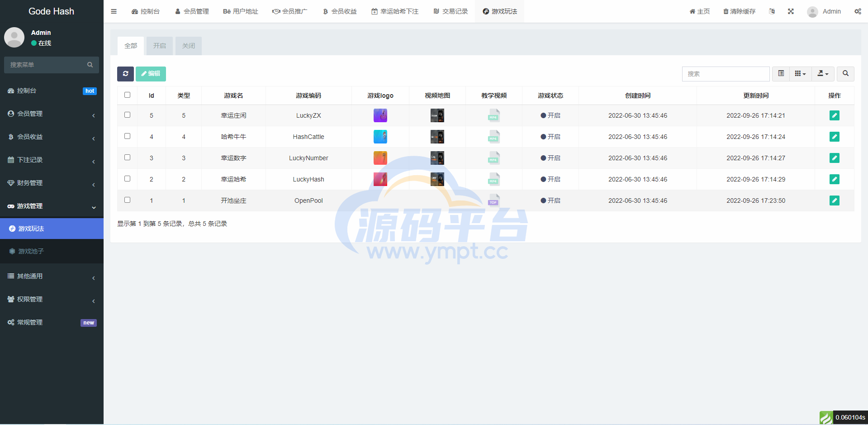
Task: Select the 游戏玩法 sidebar item
Action: point(52,229)
